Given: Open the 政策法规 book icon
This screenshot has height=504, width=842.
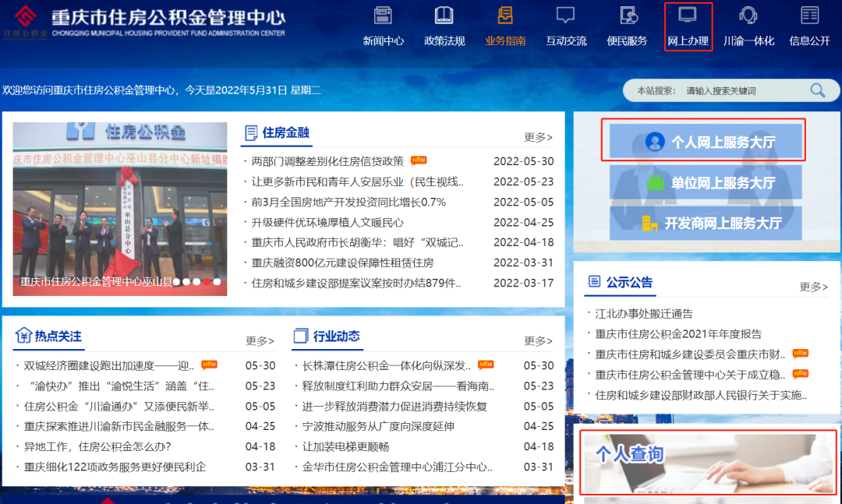Looking at the screenshot, I should (x=444, y=15).
